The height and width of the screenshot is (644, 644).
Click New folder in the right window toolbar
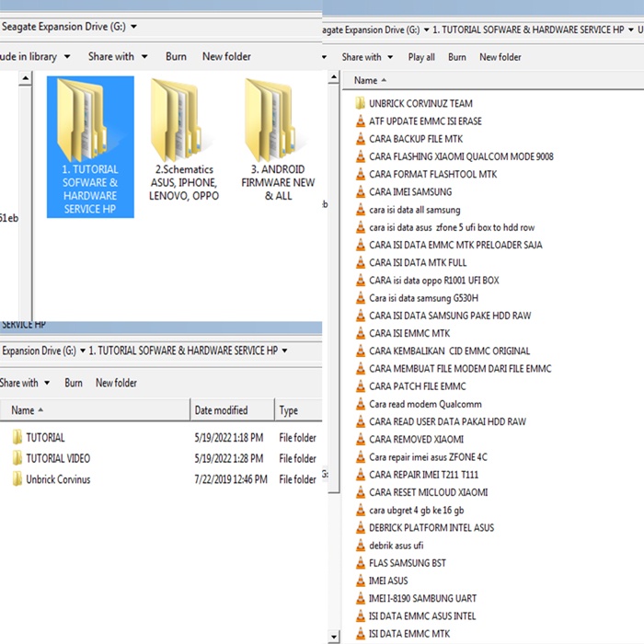click(x=500, y=57)
